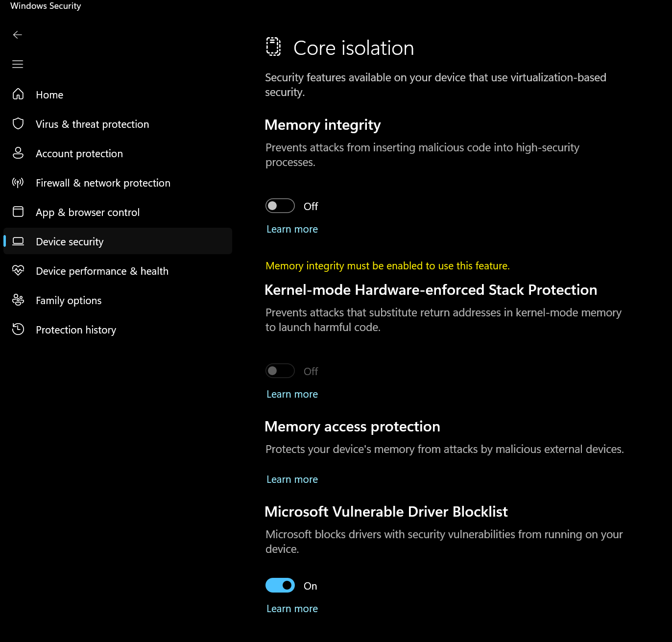672x642 pixels.
Task: Click the back navigation arrow
Action: click(18, 35)
